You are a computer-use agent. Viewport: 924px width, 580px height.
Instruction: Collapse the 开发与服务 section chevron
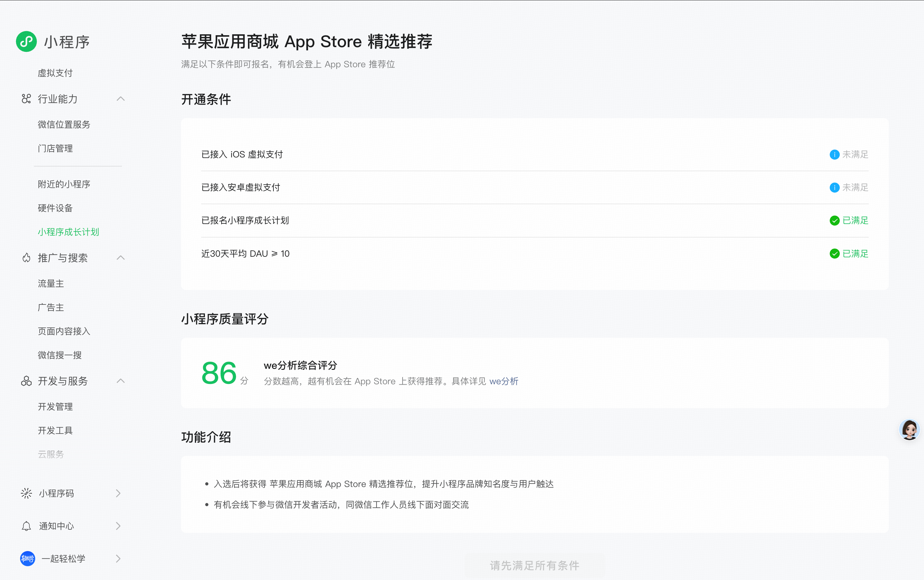coord(120,381)
